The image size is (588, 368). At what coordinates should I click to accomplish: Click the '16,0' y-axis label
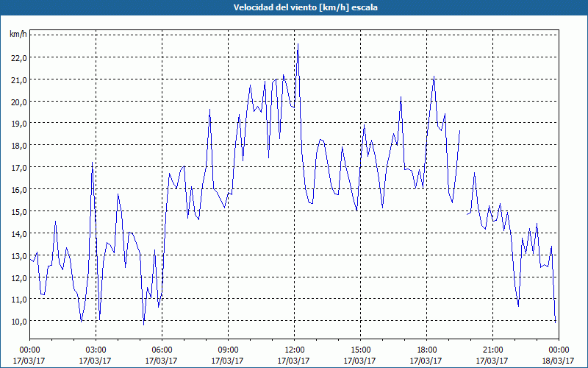[18, 190]
